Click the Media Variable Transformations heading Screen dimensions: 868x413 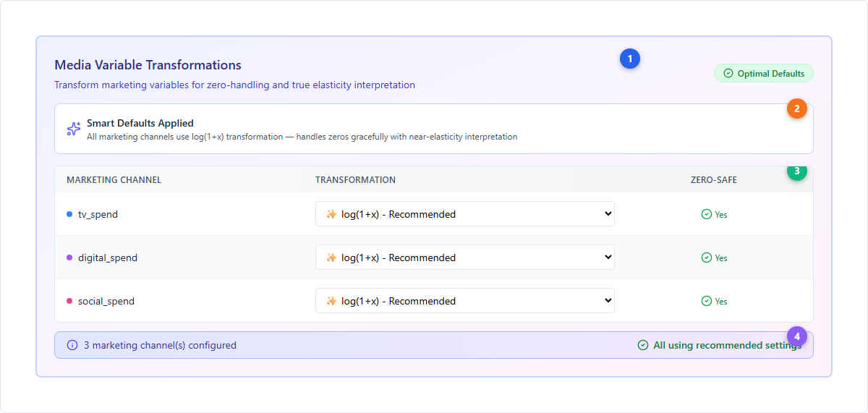point(148,65)
